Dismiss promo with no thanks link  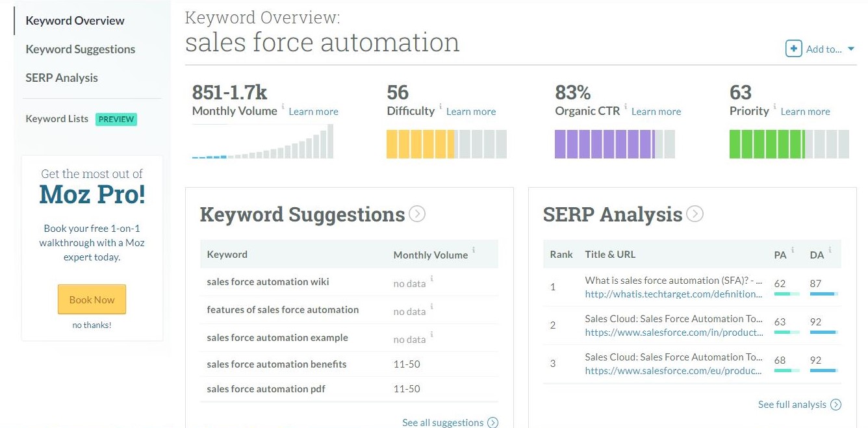(x=92, y=325)
